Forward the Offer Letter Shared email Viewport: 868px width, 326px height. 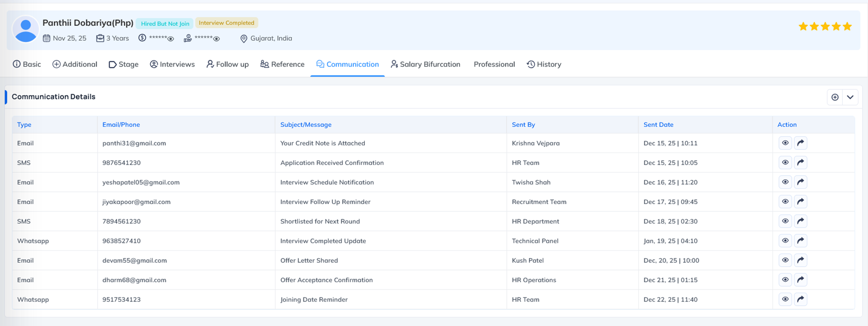point(800,261)
